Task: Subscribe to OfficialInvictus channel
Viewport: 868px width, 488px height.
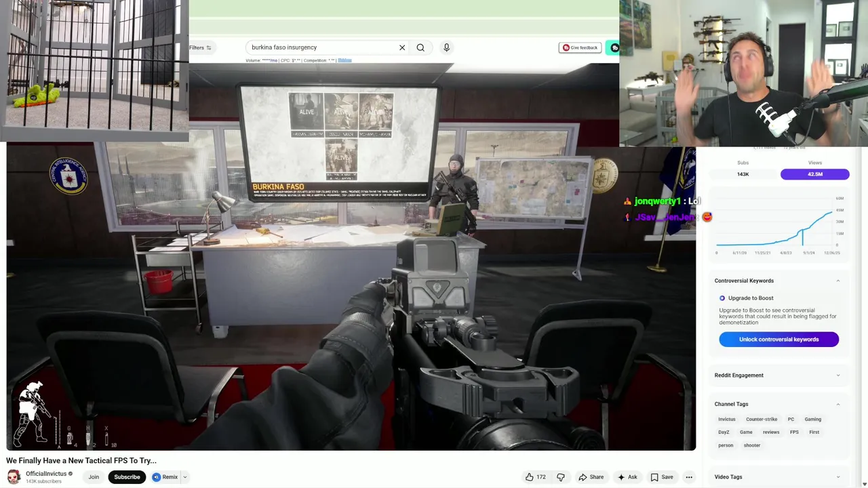Action: click(127, 477)
